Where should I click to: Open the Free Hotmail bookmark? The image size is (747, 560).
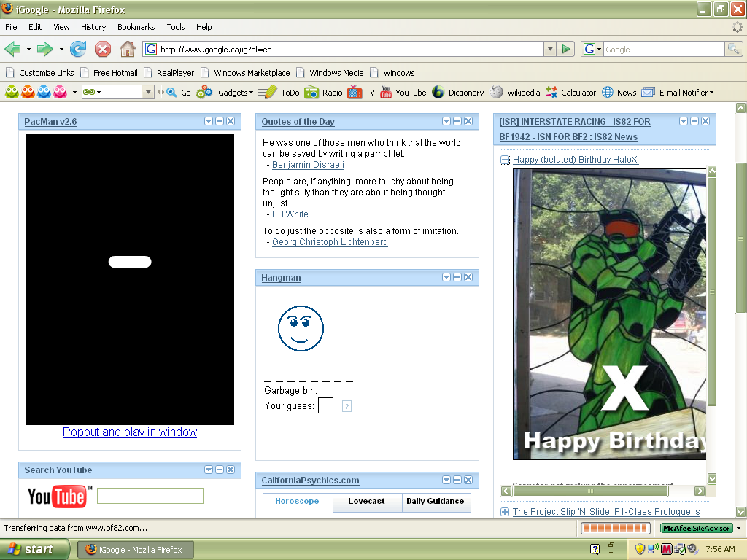[x=109, y=73]
